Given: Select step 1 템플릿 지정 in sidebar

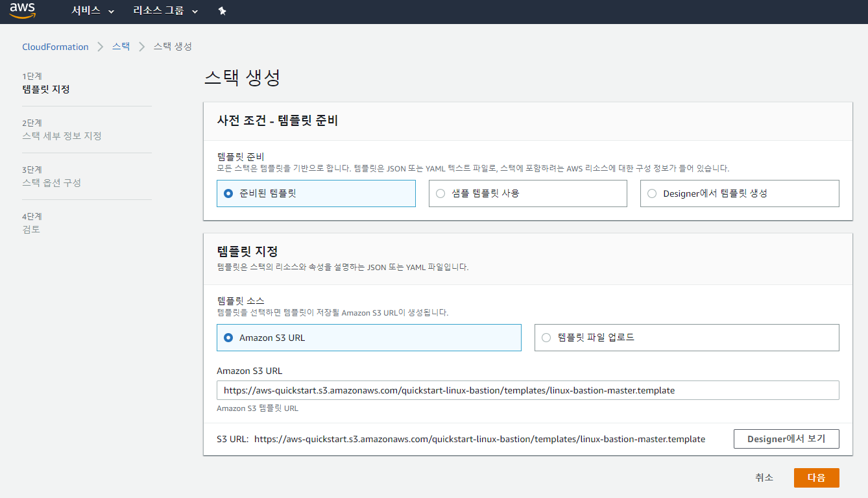Looking at the screenshot, I should pyautogui.click(x=46, y=89).
